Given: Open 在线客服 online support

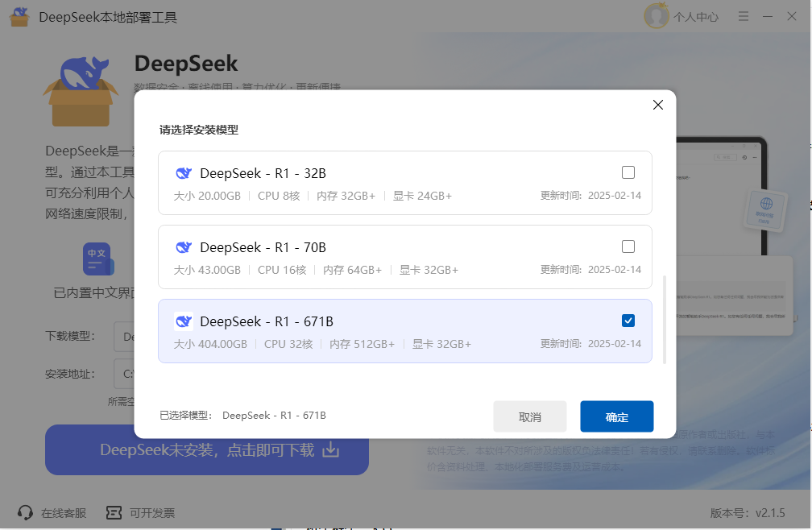Looking at the screenshot, I should coord(52,513).
